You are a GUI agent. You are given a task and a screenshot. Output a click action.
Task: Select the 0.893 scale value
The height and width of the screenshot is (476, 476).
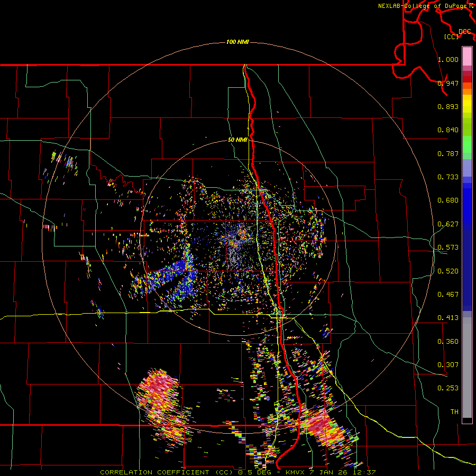448,106
